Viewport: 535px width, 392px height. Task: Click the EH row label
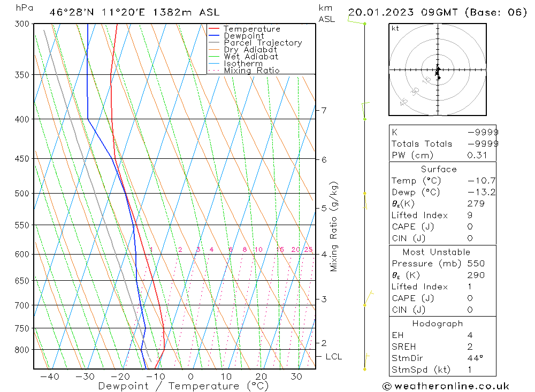[398, 335]
